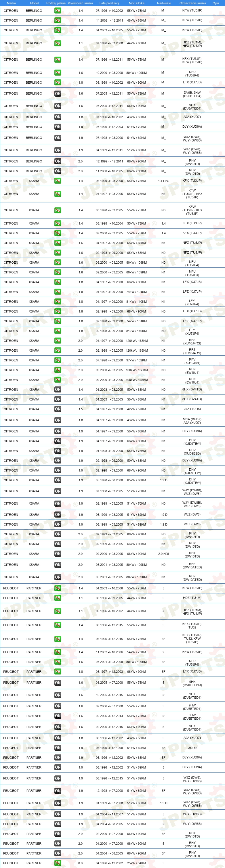Click the Rodzaj paliwa column header

pyautogui.click(x=56, y=3)
